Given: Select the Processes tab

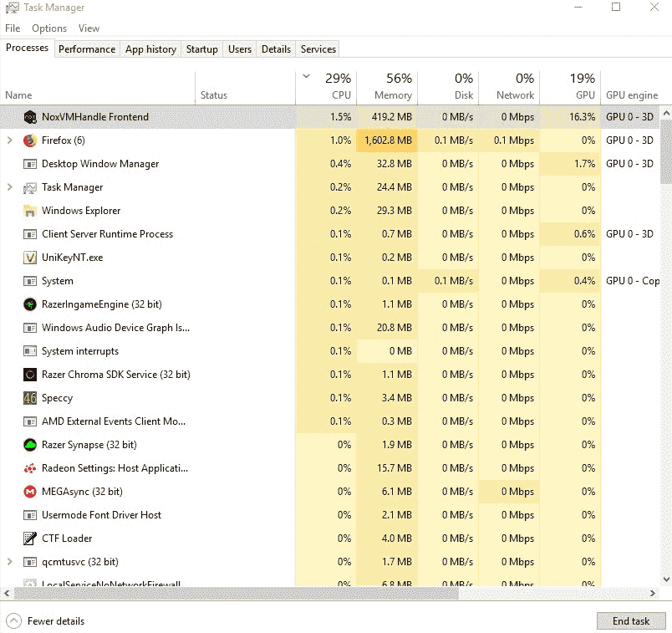Looking at the screenshot, I should pos(27,48).
